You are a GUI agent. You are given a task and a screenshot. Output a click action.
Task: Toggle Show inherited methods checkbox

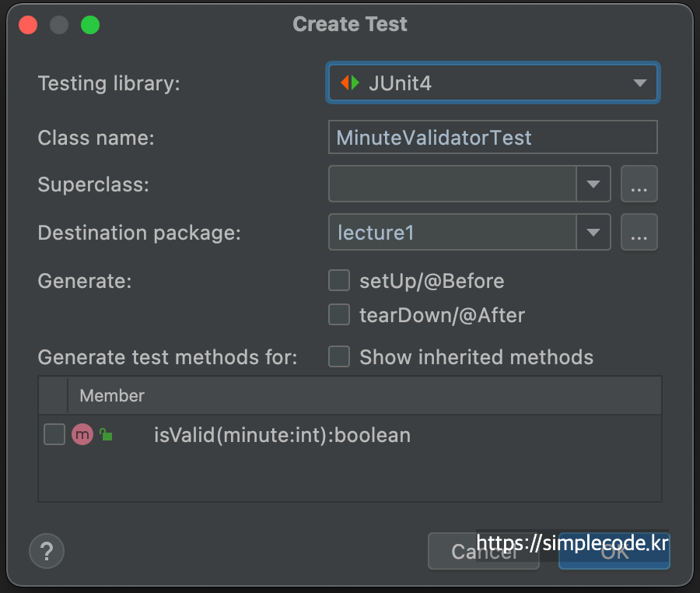339,356
